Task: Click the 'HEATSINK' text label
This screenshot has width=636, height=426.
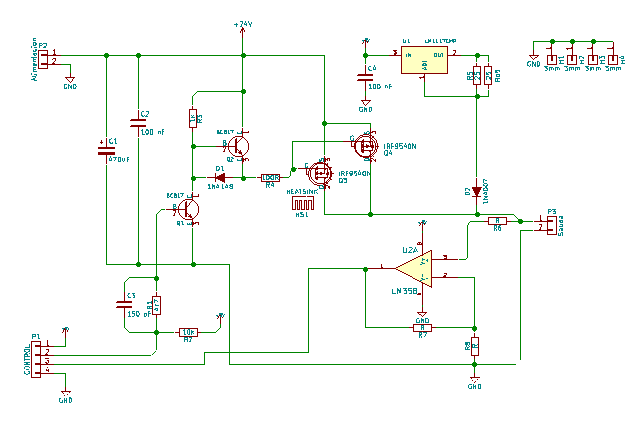Action: pos(302,191)
